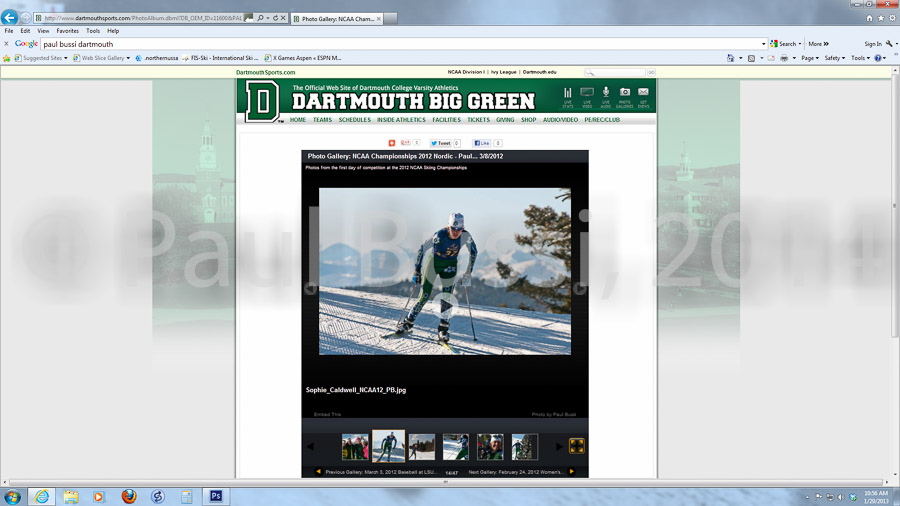This screenshot has width=900, height=506.
Task: Click the horizontal scrollbar at page bottom
Action: pos(445,482)
